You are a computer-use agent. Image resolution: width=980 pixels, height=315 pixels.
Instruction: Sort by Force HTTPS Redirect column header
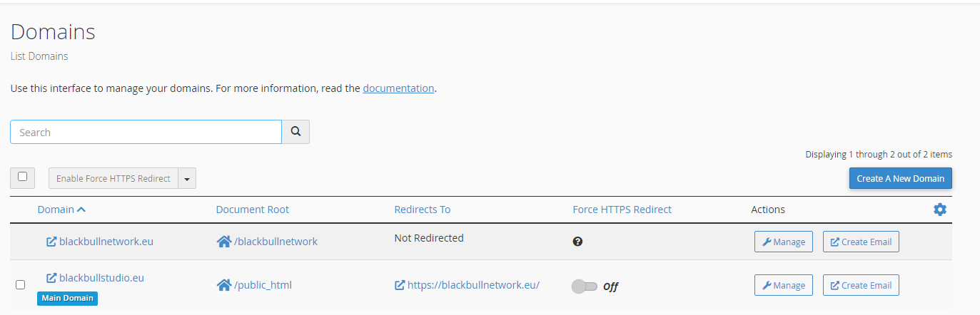[622, 210]
